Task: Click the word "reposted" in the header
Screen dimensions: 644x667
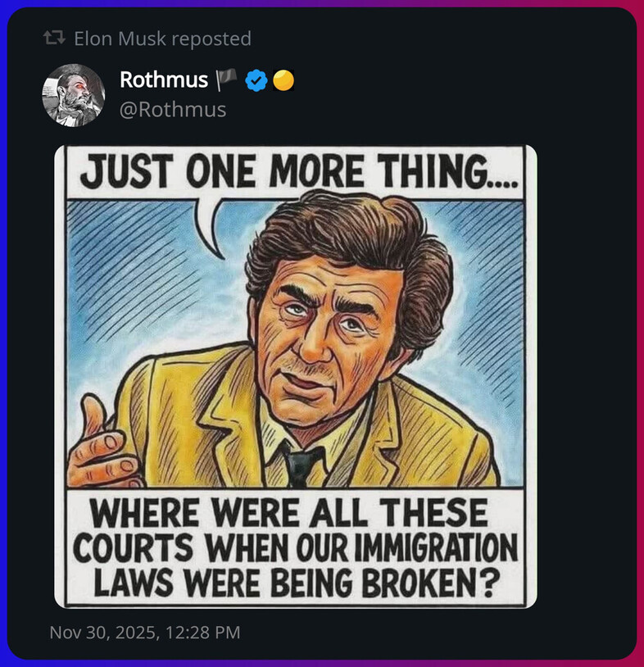Action: click(x=215, y=39)
